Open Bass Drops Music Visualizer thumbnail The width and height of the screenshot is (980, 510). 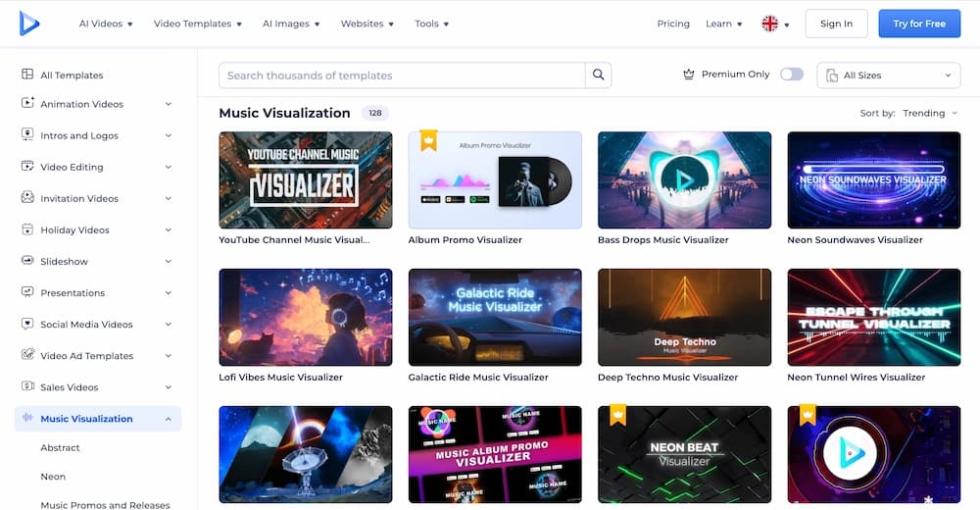pyautogui.click(x=684, y=180)
